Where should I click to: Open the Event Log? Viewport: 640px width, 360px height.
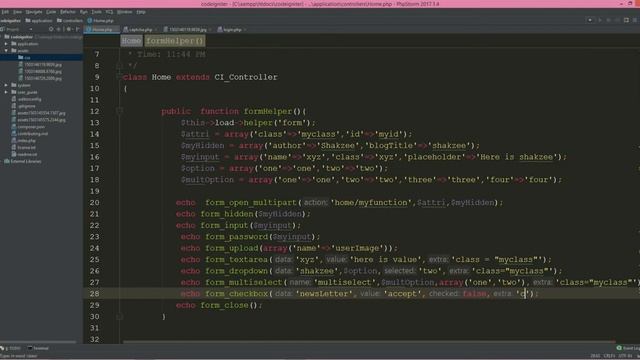pos(628,348)
